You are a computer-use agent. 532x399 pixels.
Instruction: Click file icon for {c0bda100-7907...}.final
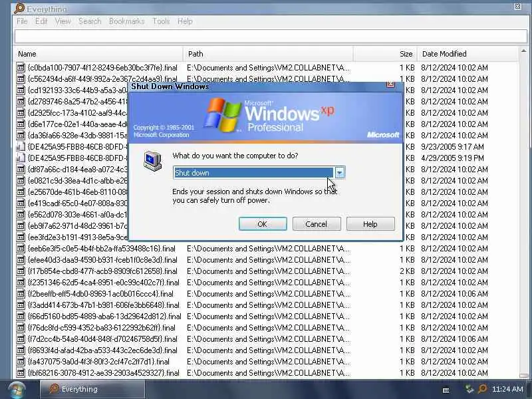point(21,68)
